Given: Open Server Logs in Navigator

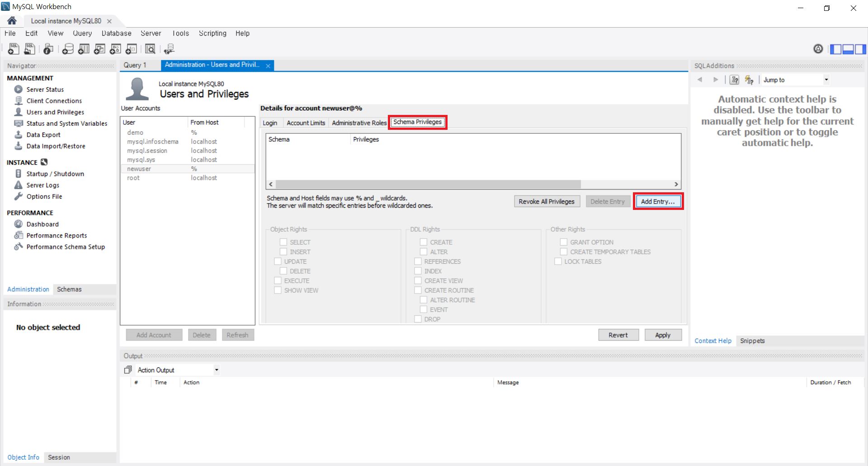Looking at the screenshot, I should (x=42, y=185).
